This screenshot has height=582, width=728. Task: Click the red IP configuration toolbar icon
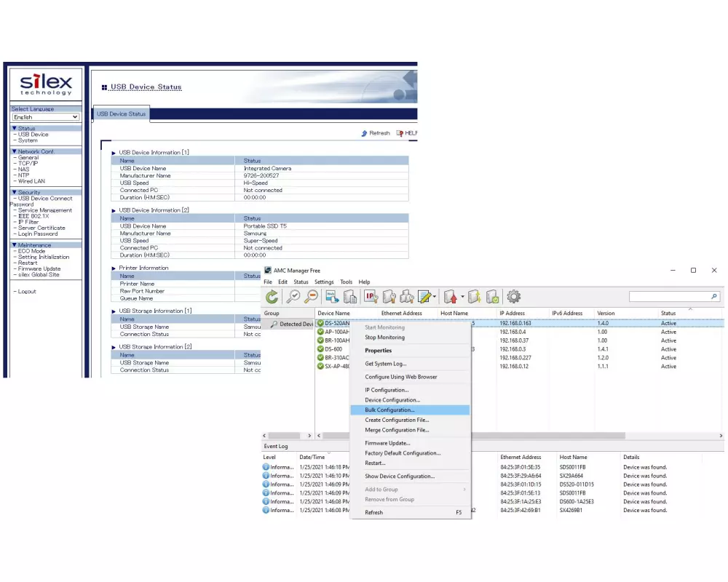(x=371, y=297)
